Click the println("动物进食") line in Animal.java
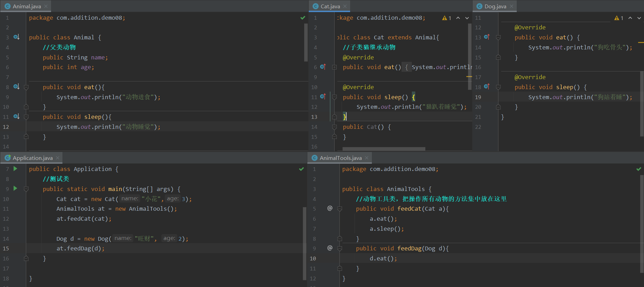 click(x=108, y=97)
